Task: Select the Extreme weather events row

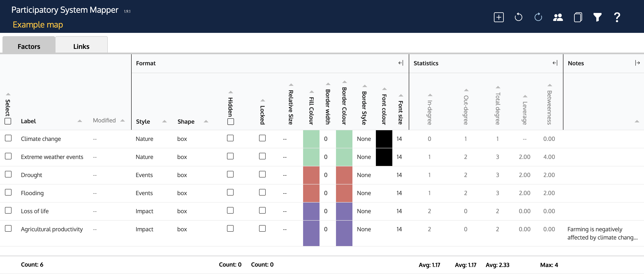Action: click(8, 156)
